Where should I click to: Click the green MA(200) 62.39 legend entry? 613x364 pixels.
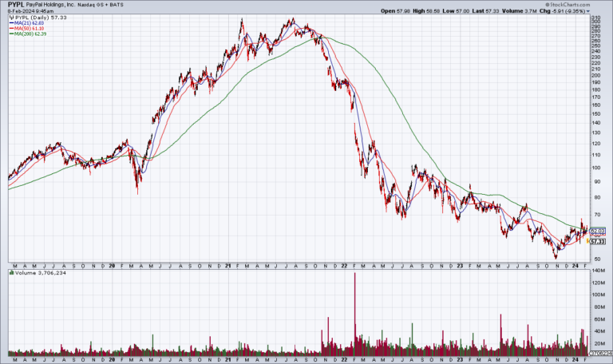[28, 34]
